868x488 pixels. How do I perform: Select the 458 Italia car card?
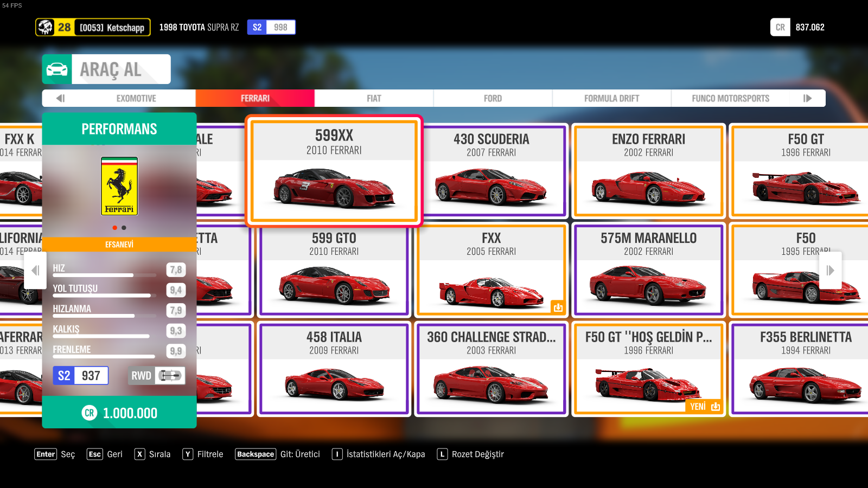point(334,369)
